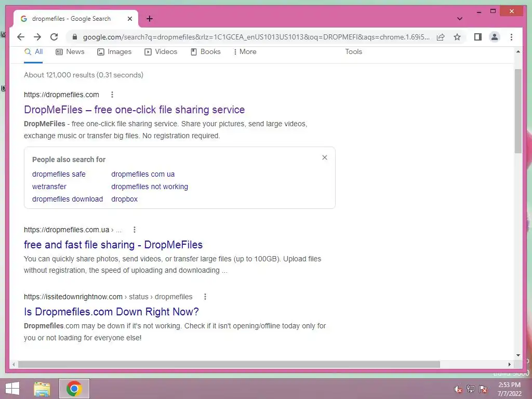
Task: Search for dropmefiles safe
Action: click(59, 174)
